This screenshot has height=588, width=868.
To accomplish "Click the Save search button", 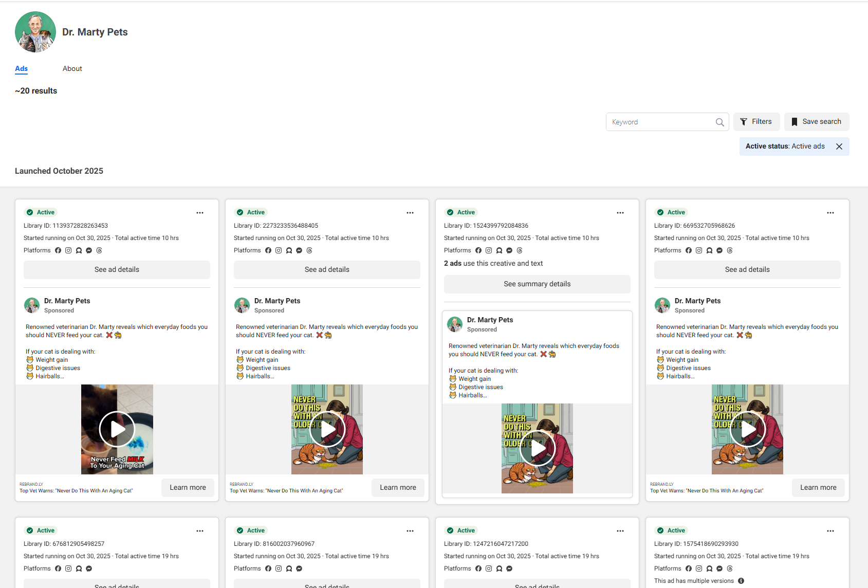I will tap(817, 122).
